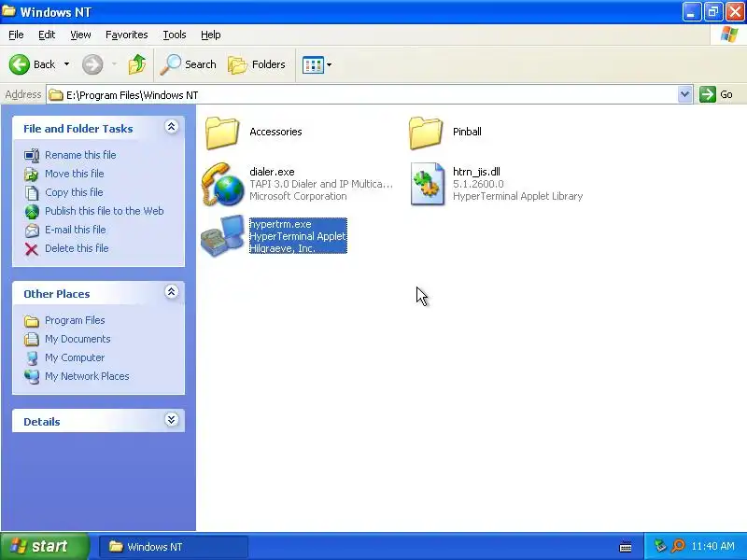Click the Windows NT taskbar button
747x560 pixels.
174,546
